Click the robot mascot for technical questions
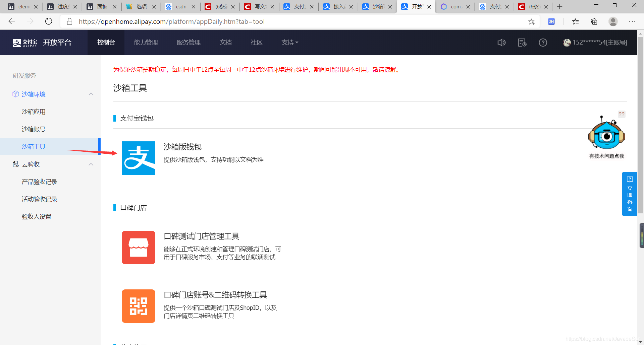This screenshot has width=644, height=345. [606, 133]
